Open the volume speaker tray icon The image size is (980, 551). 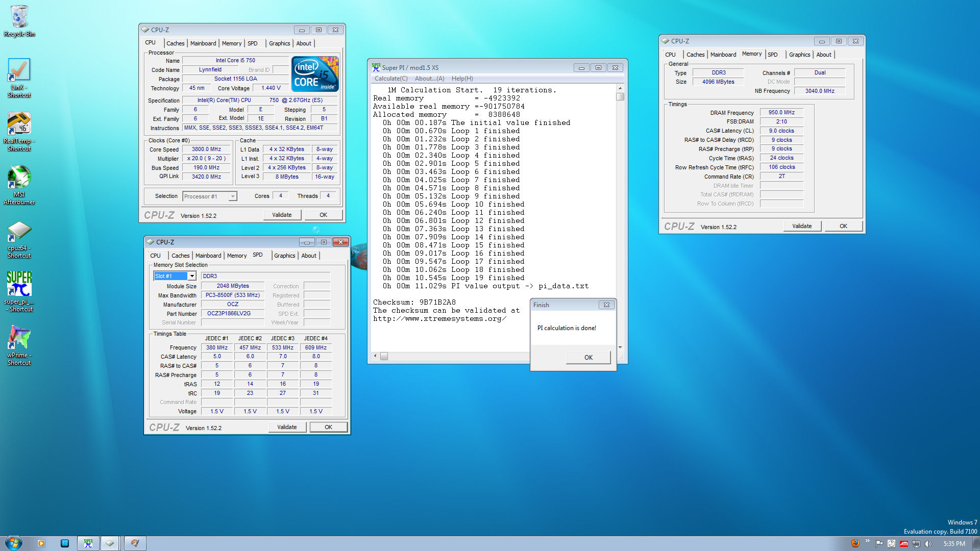coord(928,543)
